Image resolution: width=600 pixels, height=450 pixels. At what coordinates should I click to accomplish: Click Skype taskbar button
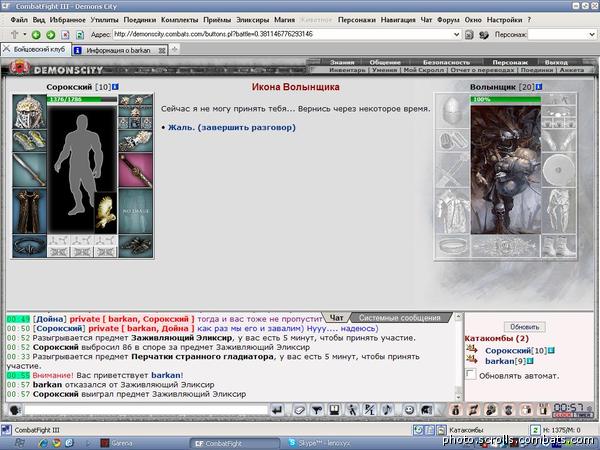coord(320,443)
